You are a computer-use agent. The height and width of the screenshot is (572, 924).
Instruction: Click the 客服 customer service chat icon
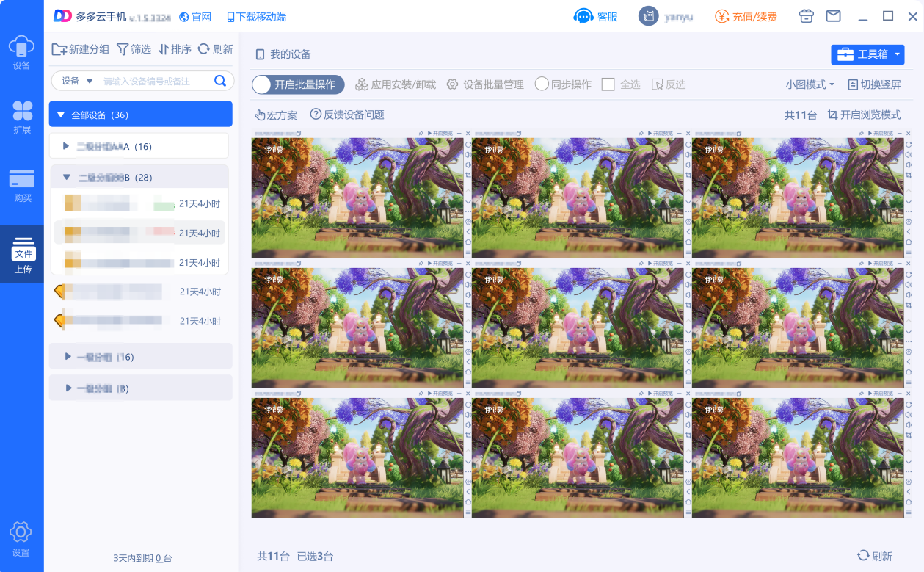[583, 16]
